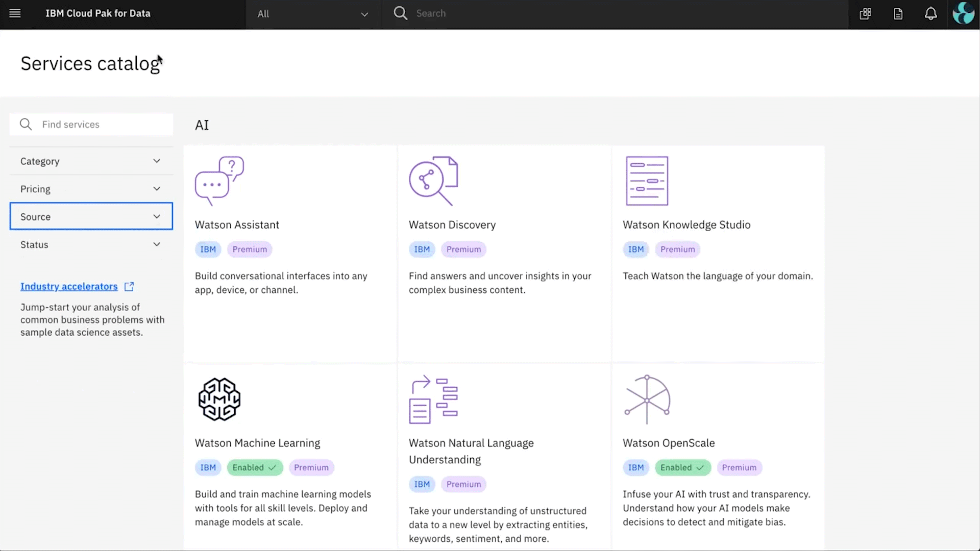Click 'Find answers and uncover insights' description
Viewport: 980px width, 551px height.
(500, 283)
